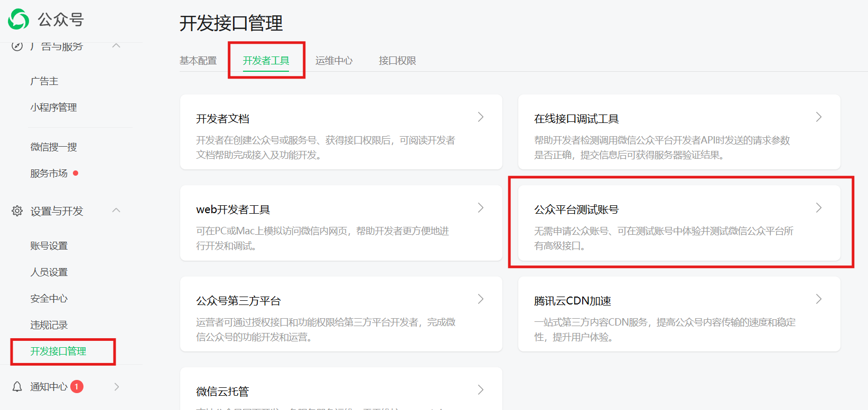The width and height of the screenshot is (868, 410).
Task: Click the web开发者工具 card description text
Action: click(322, 239)
